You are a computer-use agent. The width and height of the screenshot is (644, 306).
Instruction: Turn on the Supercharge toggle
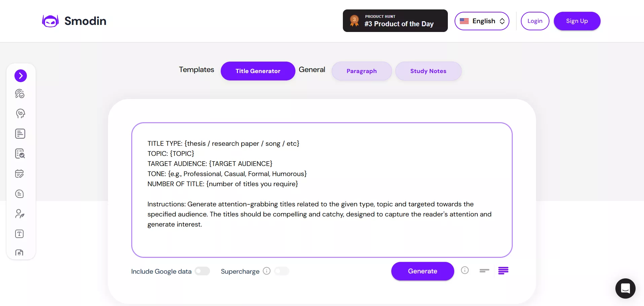coord(281,271)
